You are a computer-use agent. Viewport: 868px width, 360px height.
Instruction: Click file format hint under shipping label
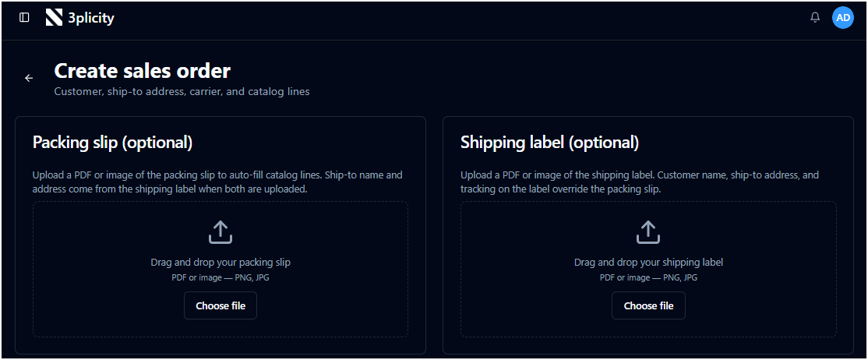pos(648,277)
